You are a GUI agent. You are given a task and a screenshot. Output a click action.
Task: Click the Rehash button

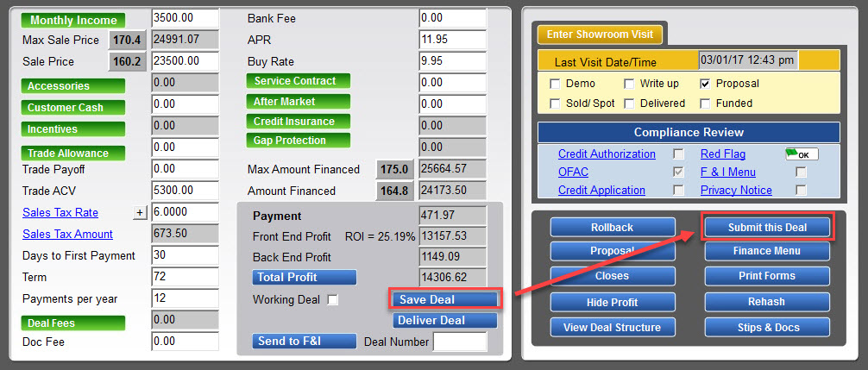point(767,302)
